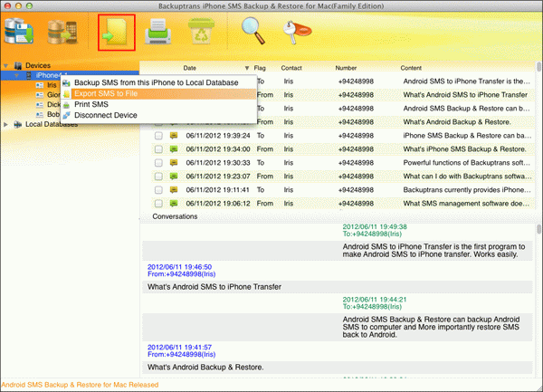Screen dimensions: 543x392
Task: Click green message icon on 19:06:12 row
Action: click(174, 204)
